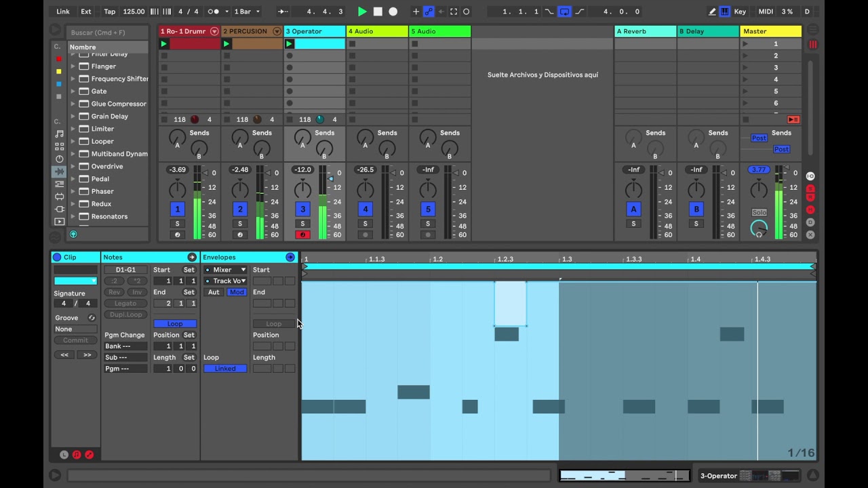The width and height of the screenshot is (868, 488).
Task: Expand the Flanger folder in the browser
Action: click(x=73, y=66)
